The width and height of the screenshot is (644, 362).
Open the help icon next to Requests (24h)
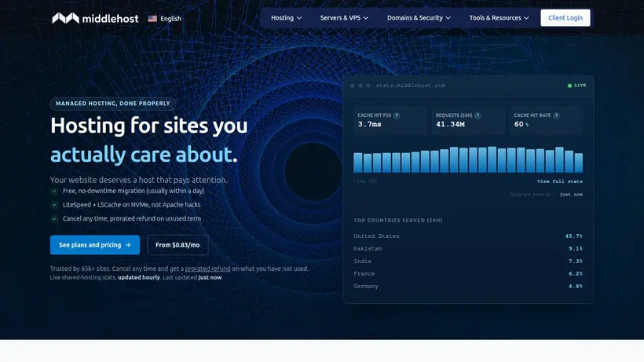(478, 115)
